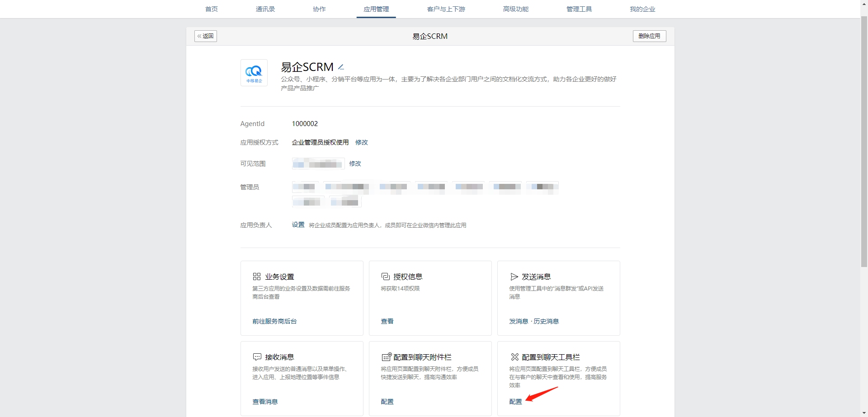
Task: Open the 通讯录 tab
Action: tap(265, 9)
